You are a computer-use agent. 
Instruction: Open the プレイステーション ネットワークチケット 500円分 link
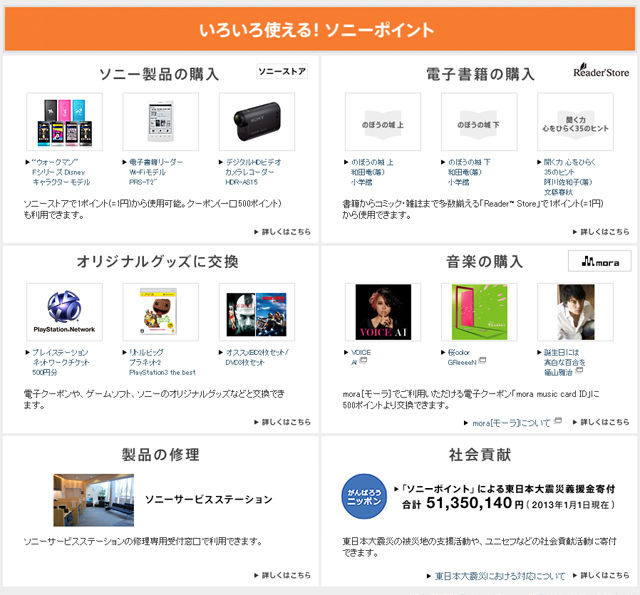[60, 362]
